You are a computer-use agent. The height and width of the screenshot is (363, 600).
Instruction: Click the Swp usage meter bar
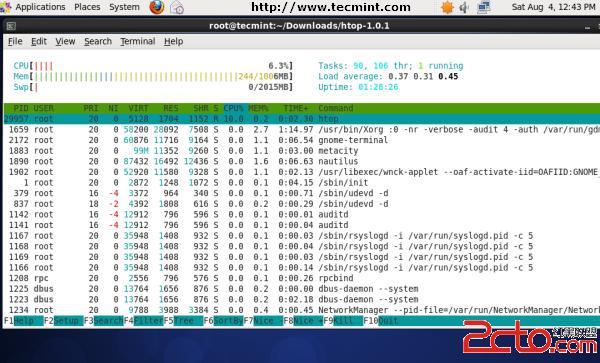coord(153,87)
